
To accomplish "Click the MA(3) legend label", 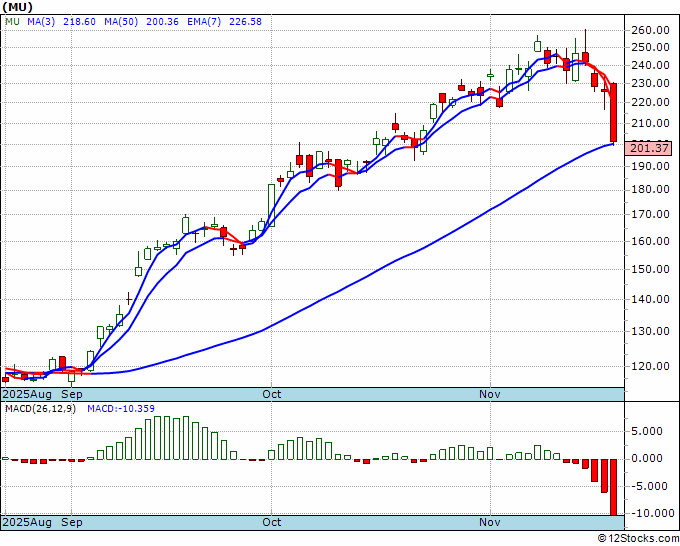I will (41, 22).
